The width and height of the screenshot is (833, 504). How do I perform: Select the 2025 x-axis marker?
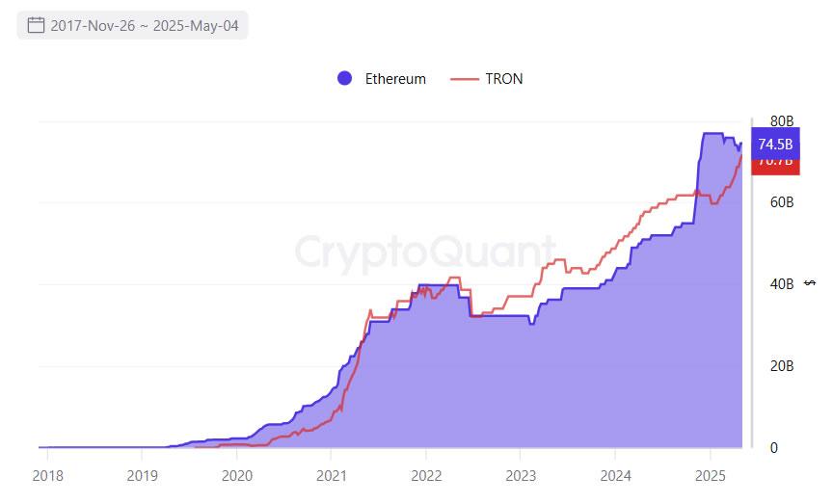pyautogui.click(x=710, y=475)
